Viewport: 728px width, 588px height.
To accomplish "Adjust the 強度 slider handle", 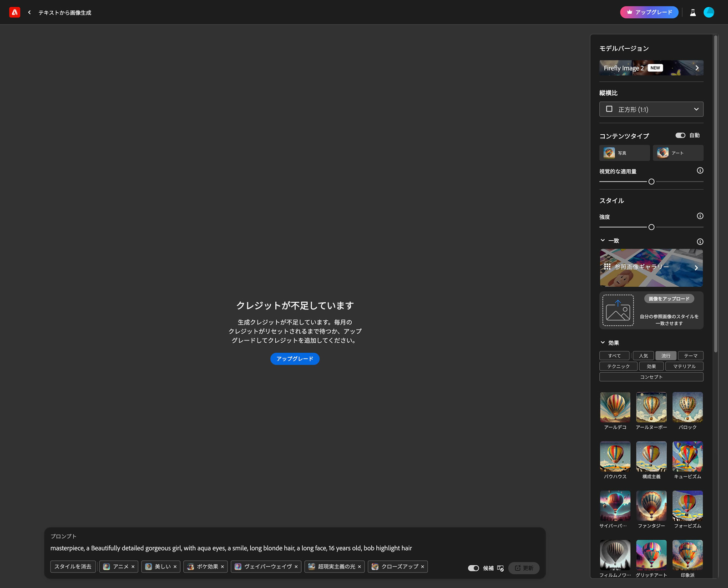I will pos(651,227).
